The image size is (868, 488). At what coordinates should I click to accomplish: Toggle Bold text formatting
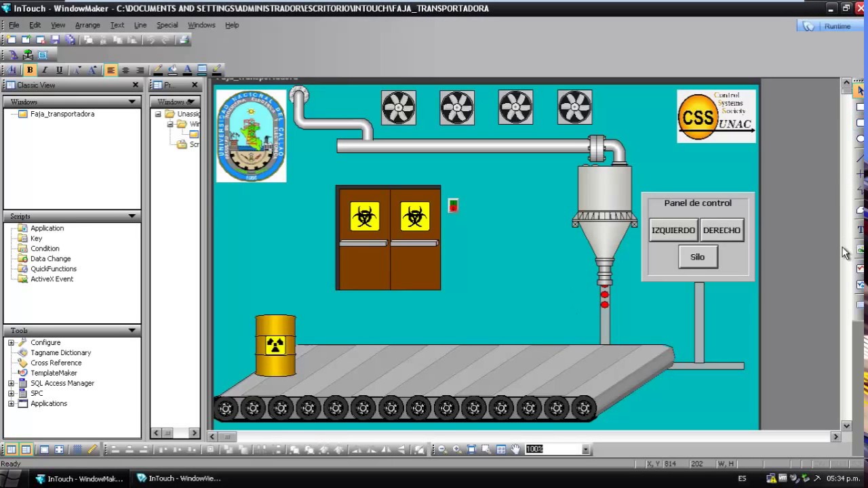30,70
